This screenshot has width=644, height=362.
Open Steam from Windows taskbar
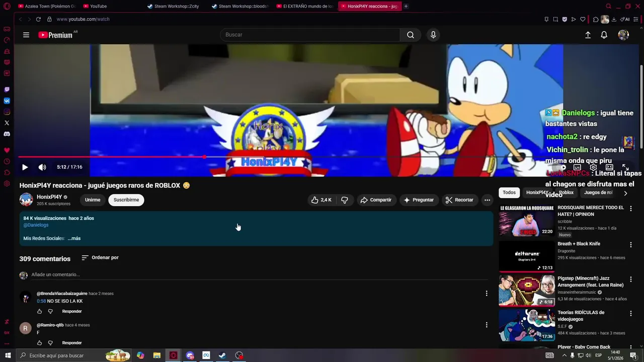222,355
